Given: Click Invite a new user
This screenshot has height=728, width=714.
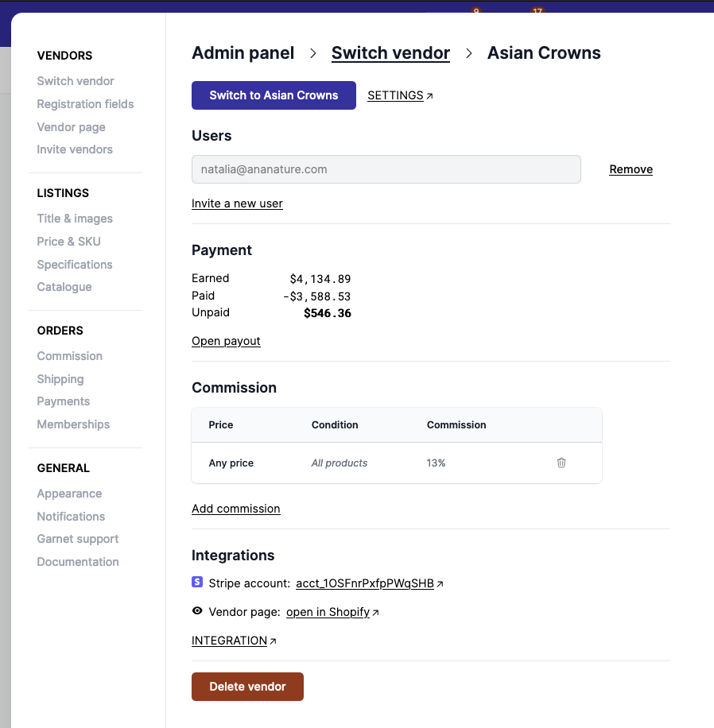Looking at the screenshot, I should 237,203.
